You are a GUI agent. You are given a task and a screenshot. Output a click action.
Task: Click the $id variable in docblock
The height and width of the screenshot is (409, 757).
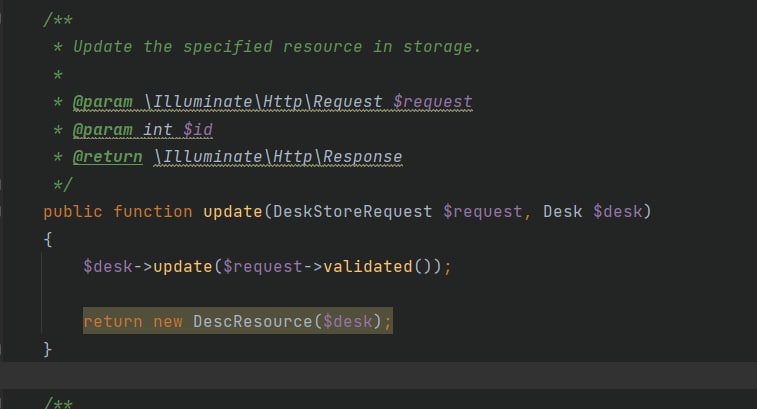197,130
